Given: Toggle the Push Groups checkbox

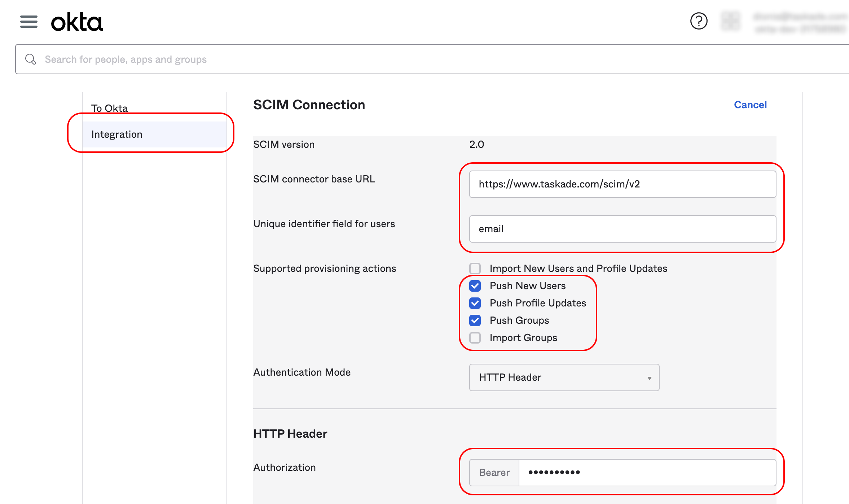Looking at the screenshot, I should tap(475, 320).
